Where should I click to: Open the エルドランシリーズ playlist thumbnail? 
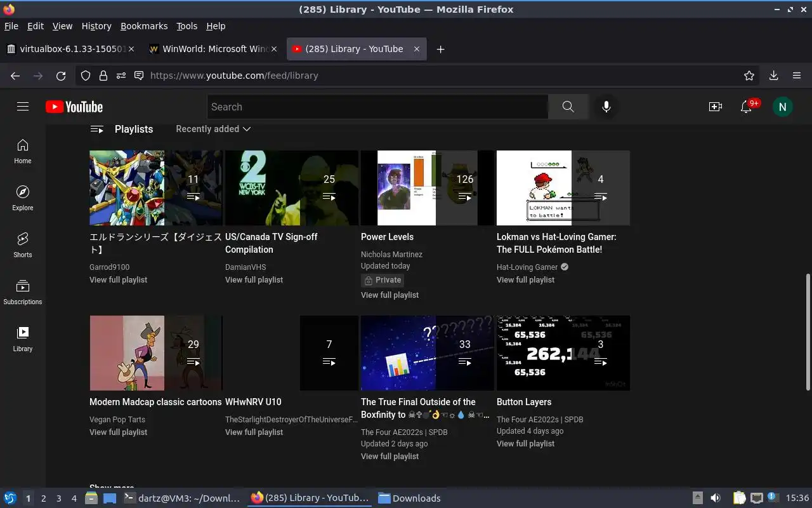[156, 188]
